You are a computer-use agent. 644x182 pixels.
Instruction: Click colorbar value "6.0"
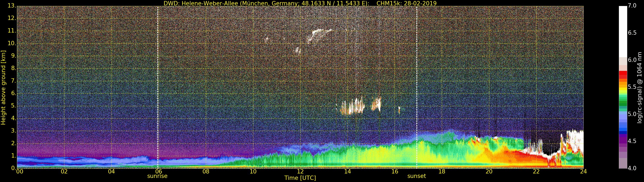632,60
